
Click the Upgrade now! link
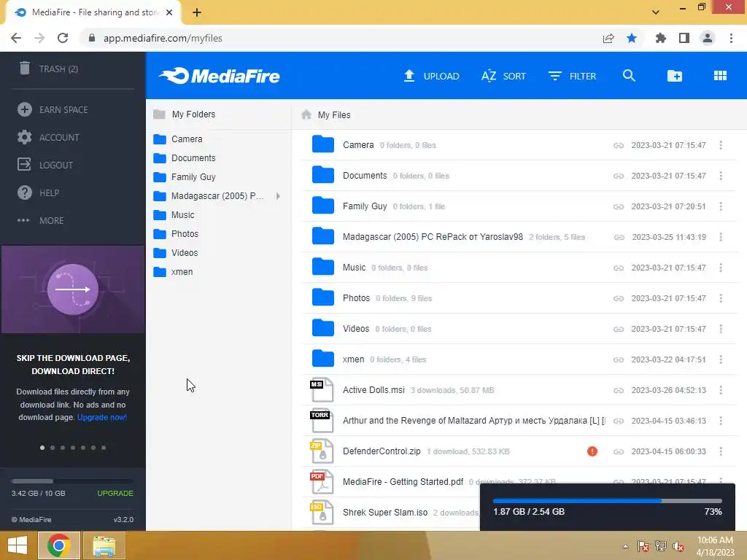click(102, 417)
